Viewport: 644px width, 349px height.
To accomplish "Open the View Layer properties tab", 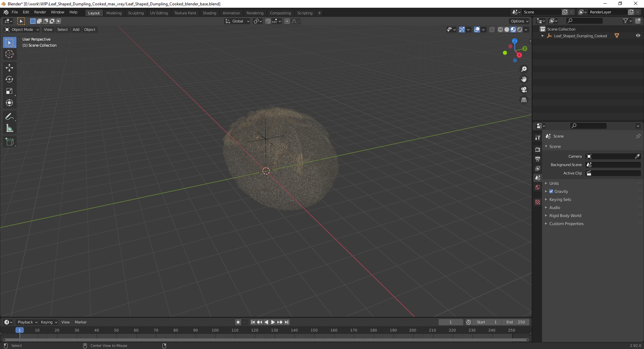I will tap(538, 168).
